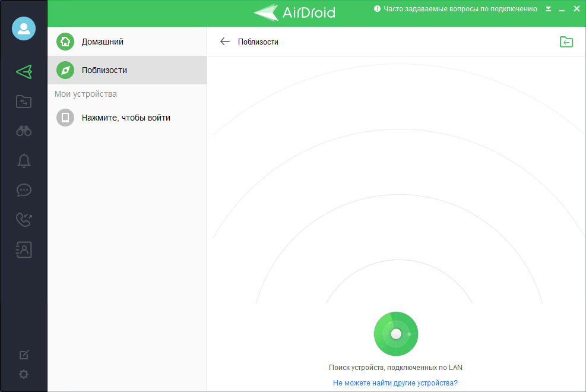Click the feedback edit pencil icon
586x392 pixels.
click(24, 355)
